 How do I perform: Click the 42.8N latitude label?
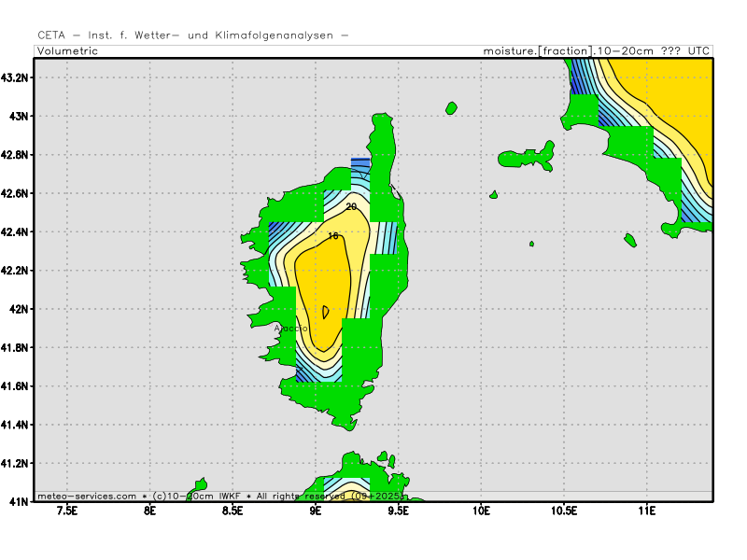(x=14, y=155)
